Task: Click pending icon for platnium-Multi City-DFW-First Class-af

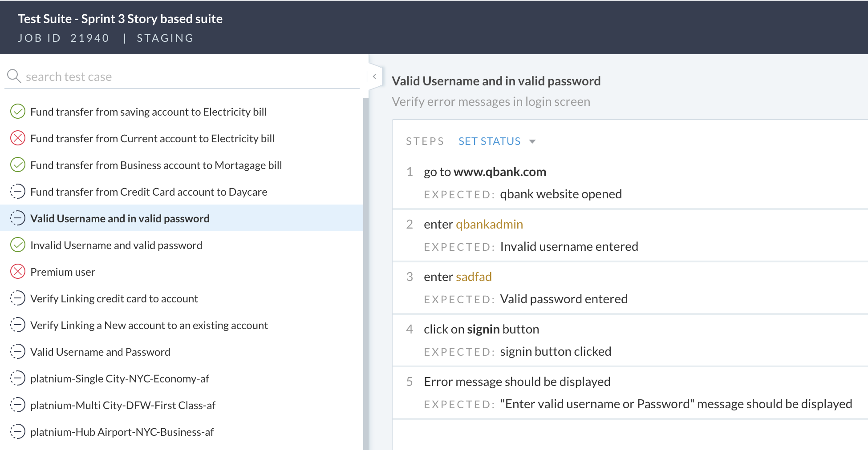Action: (x=18, y=405)
